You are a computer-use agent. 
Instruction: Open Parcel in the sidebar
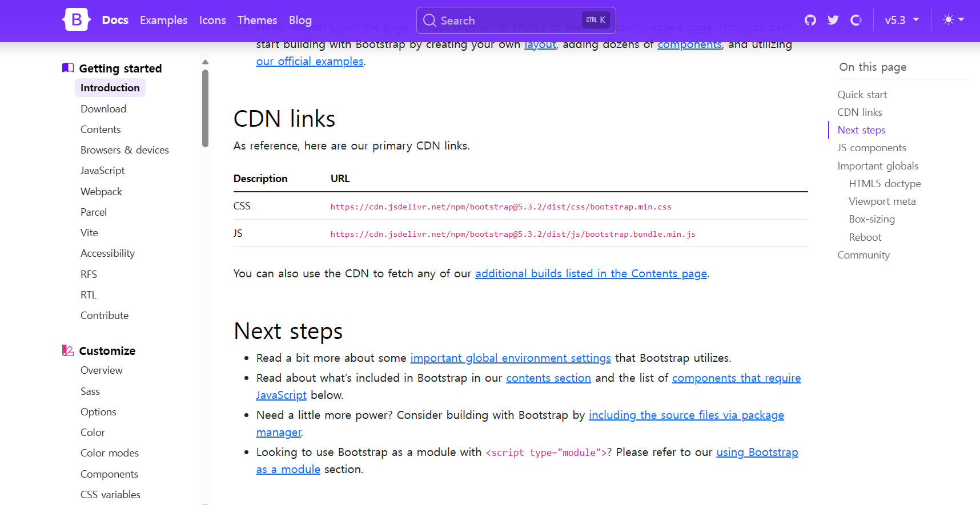[94, 212]
